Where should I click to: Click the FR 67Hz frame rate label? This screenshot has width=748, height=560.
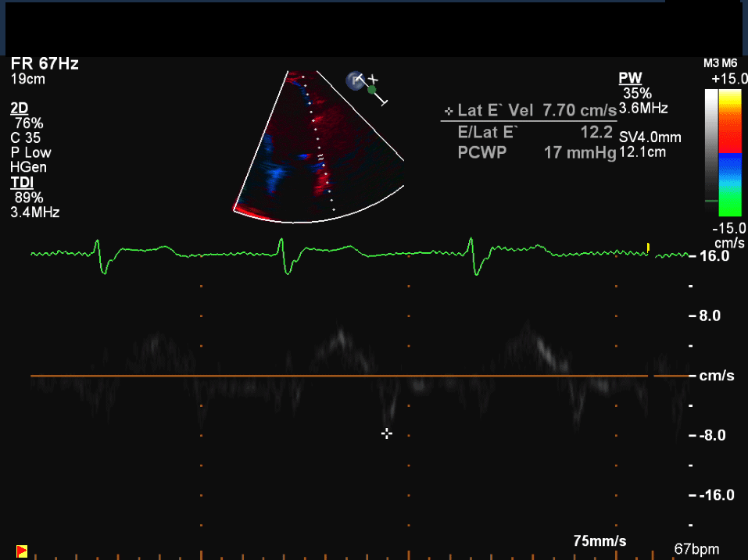coord(45,64)
